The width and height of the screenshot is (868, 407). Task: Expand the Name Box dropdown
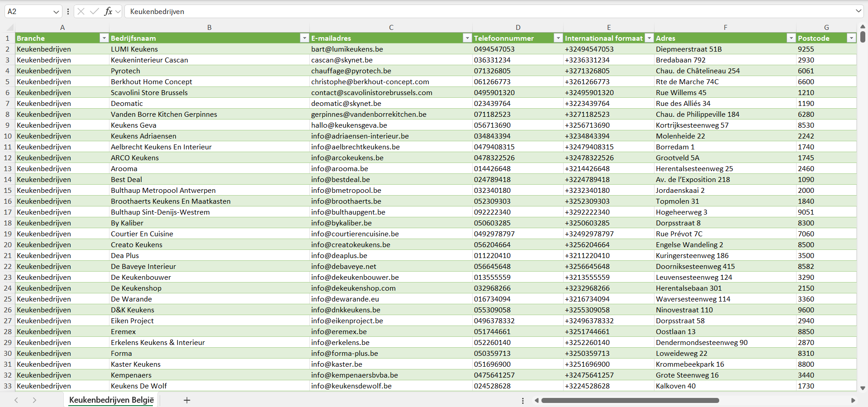(56, 12)
